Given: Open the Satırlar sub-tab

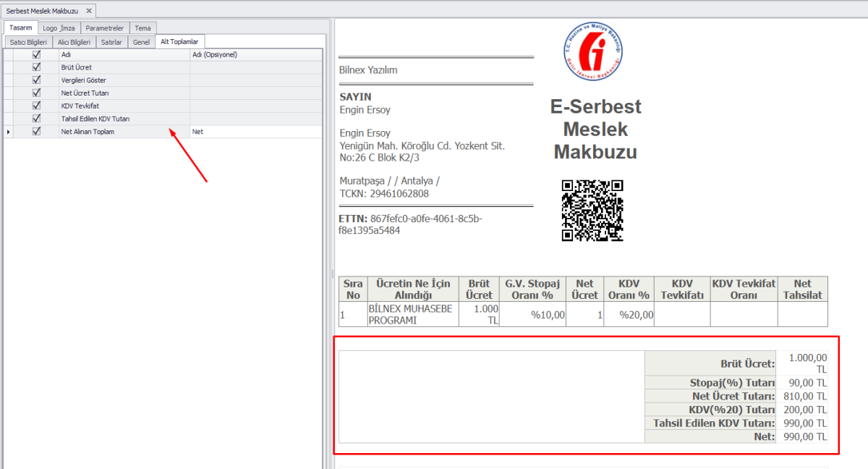Looking at the screenshot, I should pos(111,42).
